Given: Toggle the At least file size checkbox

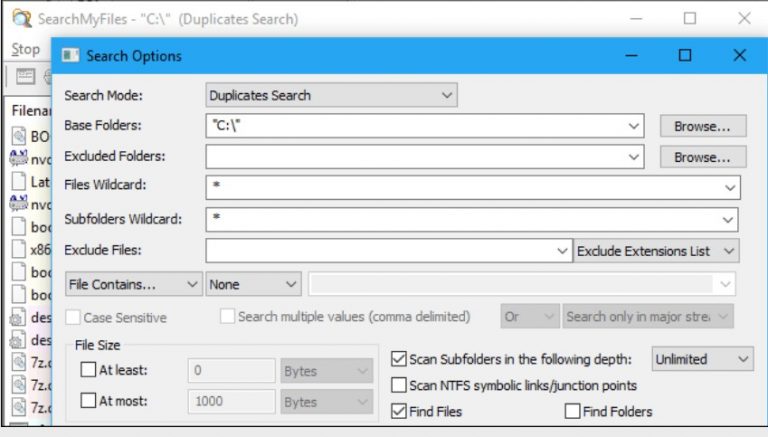Looking at the screenshot, I should click(88, 369).
